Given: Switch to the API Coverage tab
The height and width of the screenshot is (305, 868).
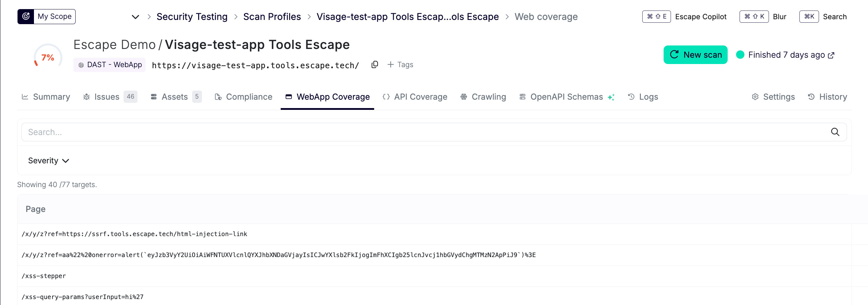Looking at the screenshot, I should [415, 97].
